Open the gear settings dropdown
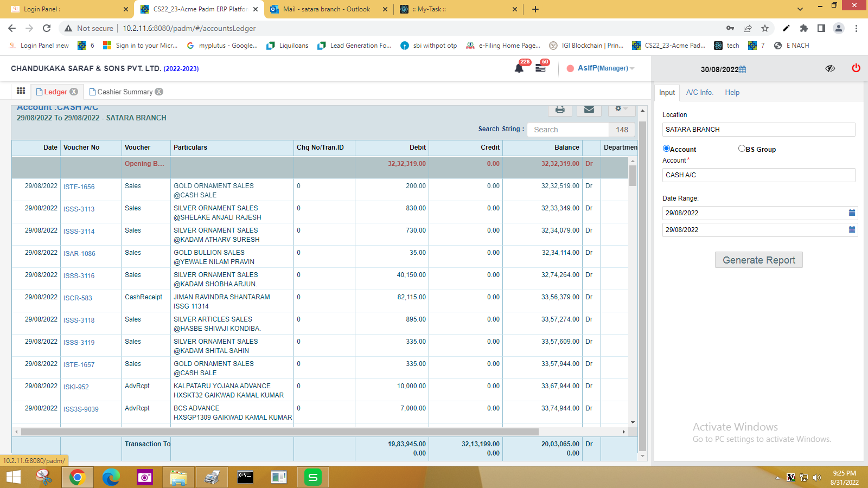The height and width of the screenshot is (488, 868). coord(621,109)
